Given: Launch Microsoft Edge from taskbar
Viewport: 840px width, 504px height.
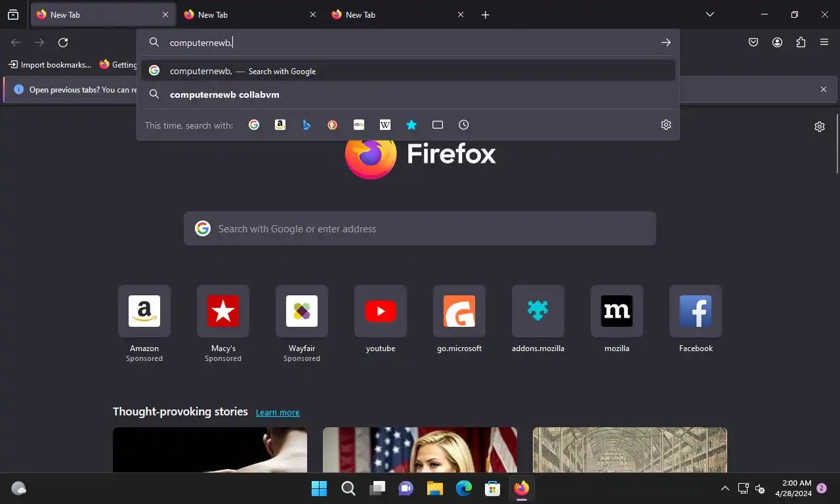Looking at the screenshot, I should click(464, 488).
